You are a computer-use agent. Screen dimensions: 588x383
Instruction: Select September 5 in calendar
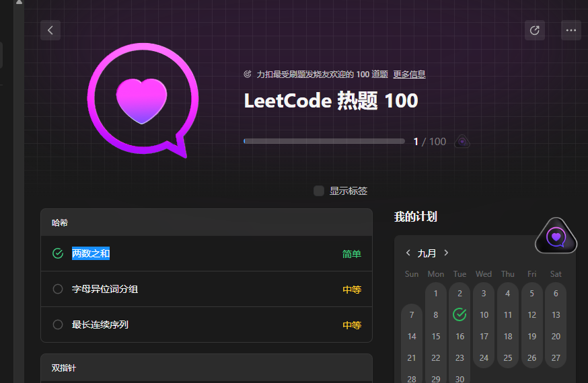pos(531,294)
